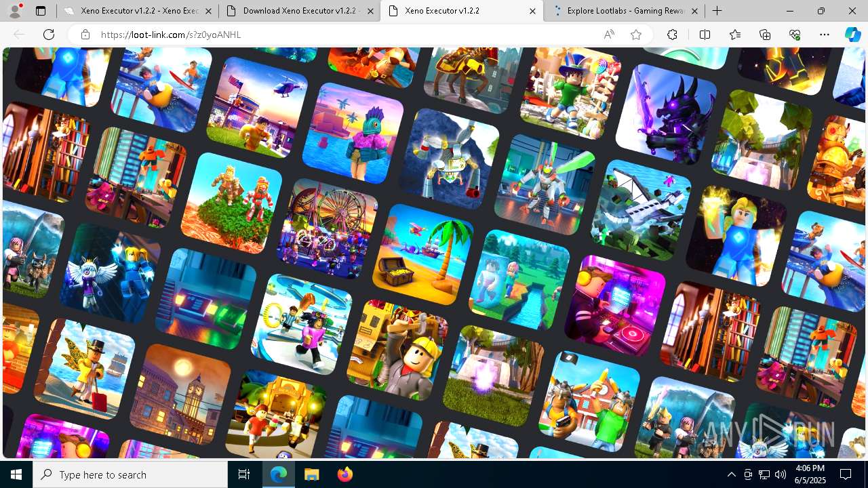Add this page to favorites

(x=636, y=35)
